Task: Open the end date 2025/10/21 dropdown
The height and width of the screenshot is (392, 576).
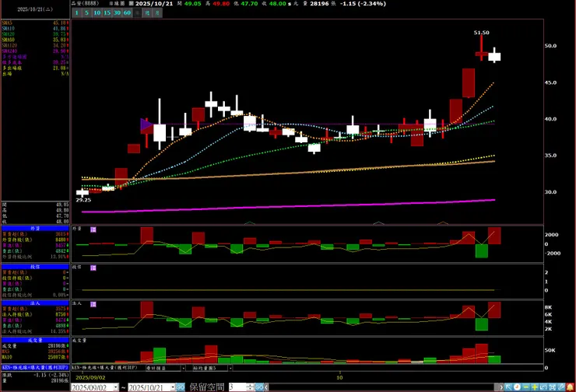Action: pos(173,387)
